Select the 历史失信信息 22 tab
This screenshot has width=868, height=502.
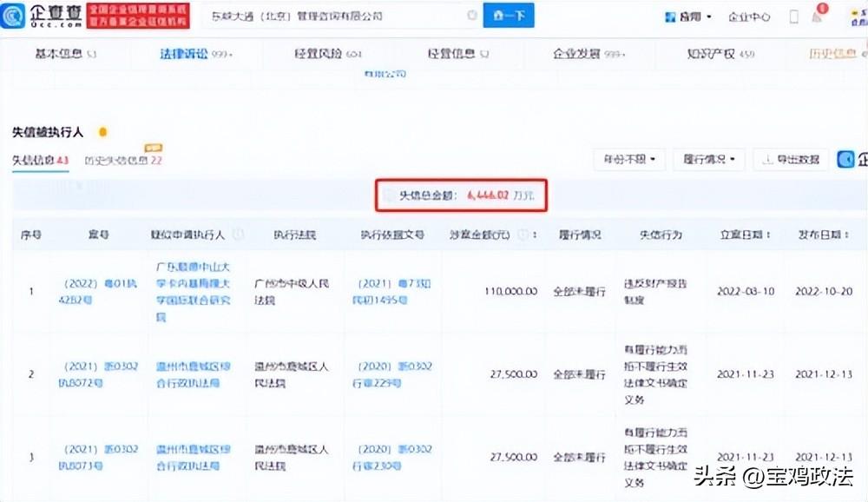[x=123, y=160]
